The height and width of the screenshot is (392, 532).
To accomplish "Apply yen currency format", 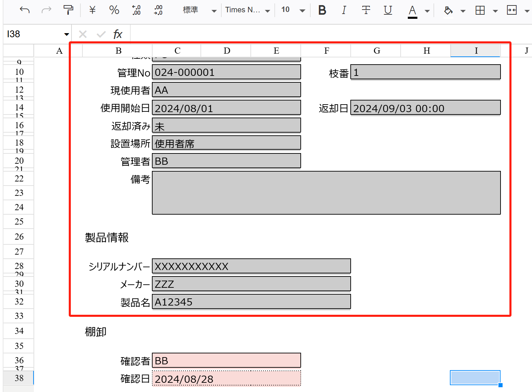I will (x=92, y=10).
